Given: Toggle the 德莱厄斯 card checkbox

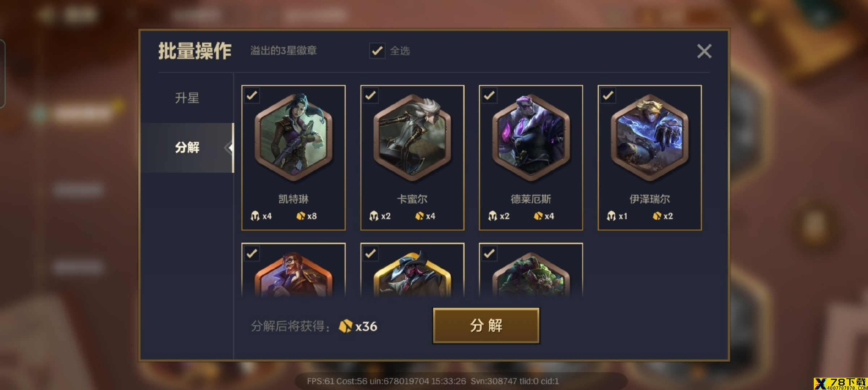Looking at the screenshot, I should 489,96.
